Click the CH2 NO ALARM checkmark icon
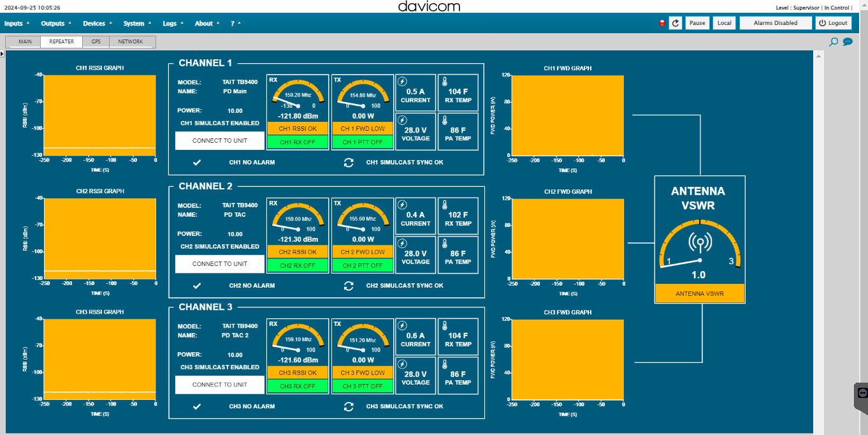The image size is (868, 435). click(x=197, y=286)
